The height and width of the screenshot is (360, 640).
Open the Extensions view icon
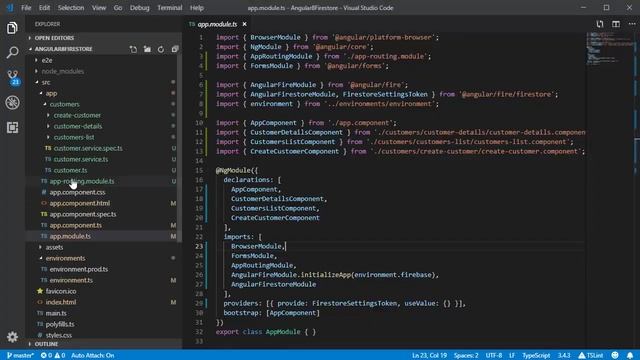pos(12,127)
